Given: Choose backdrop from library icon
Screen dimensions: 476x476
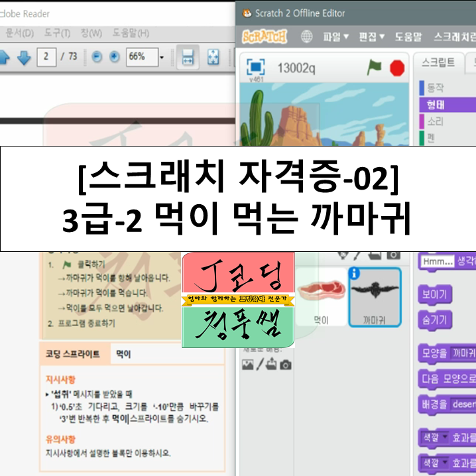Looking at the screenshot, I should (x=248, y=364).
